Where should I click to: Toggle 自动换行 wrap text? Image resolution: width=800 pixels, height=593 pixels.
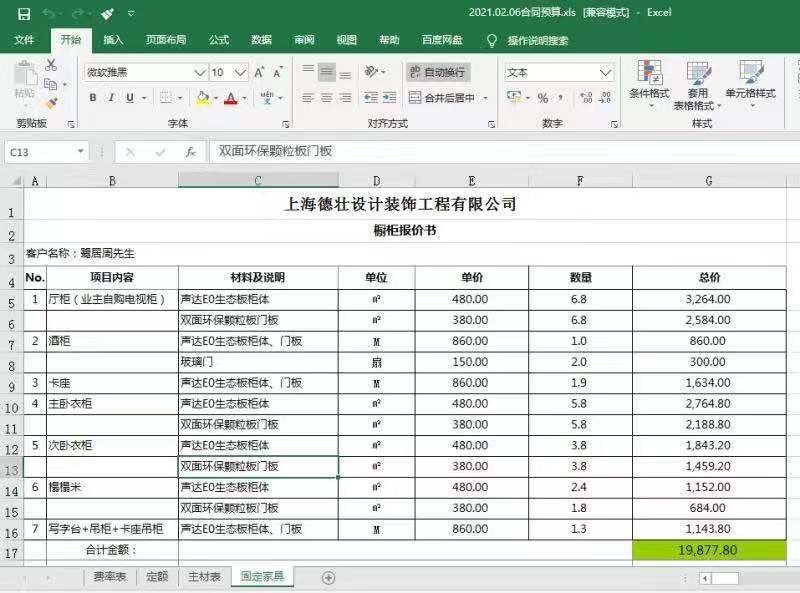point(437,72)
